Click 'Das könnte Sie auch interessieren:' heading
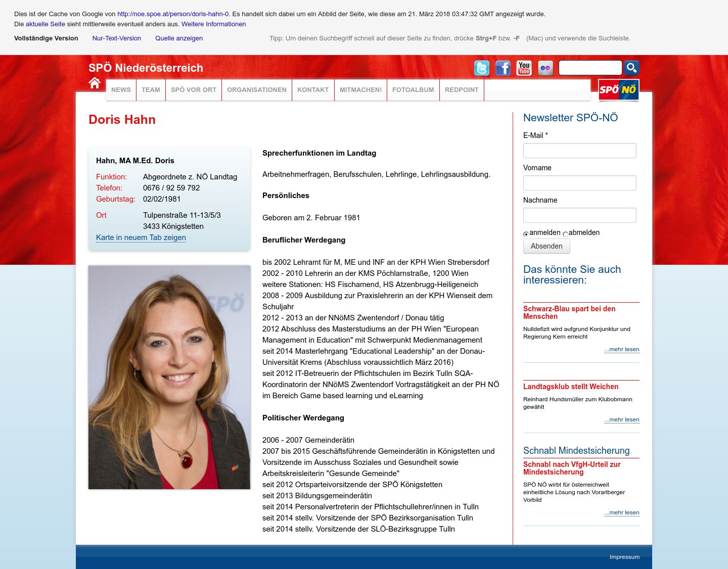 [572, 274]
